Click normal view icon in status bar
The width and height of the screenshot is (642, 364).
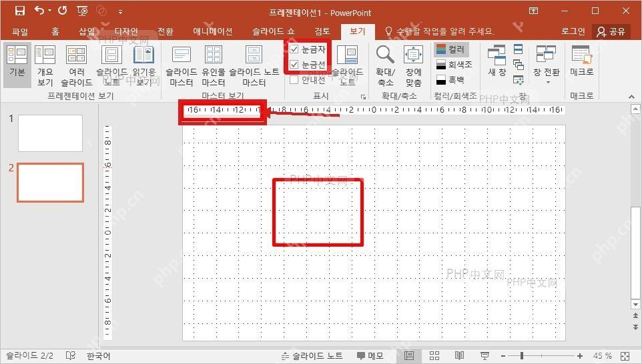[x=409, y=356]
